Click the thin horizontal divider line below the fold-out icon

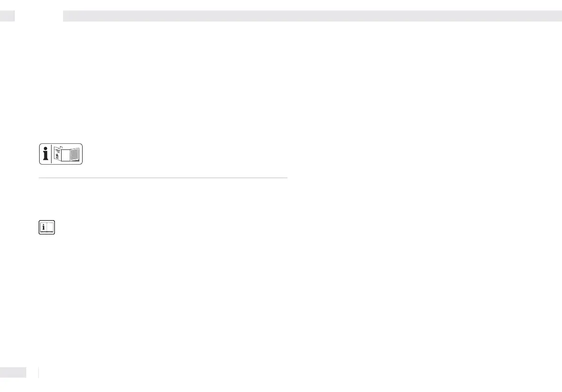tap(163, 178)
